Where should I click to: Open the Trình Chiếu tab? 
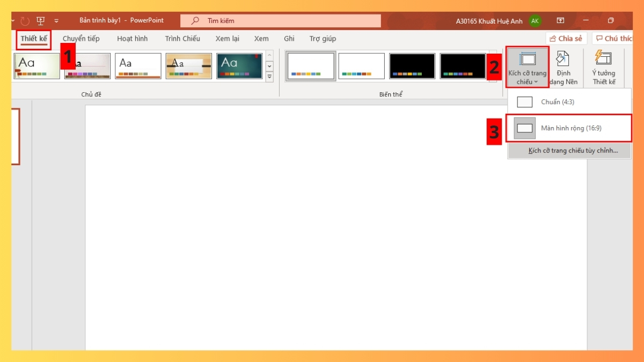coord(182,39)
